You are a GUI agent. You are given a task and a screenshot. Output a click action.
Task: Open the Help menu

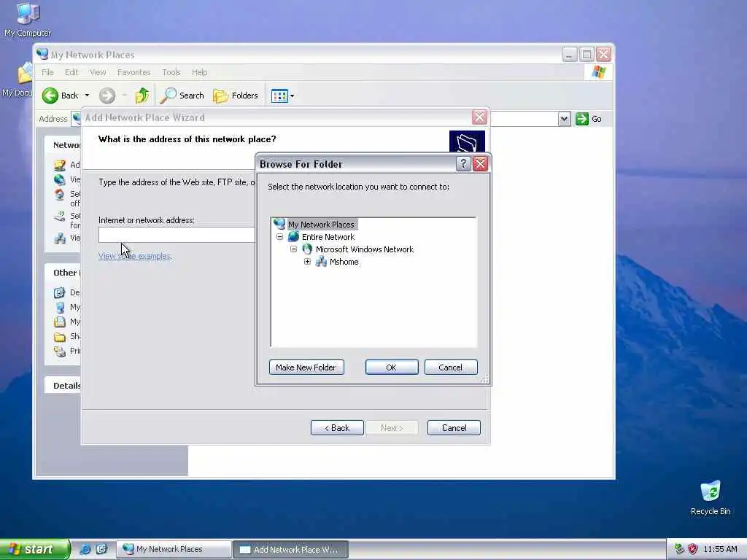[200, 72]
